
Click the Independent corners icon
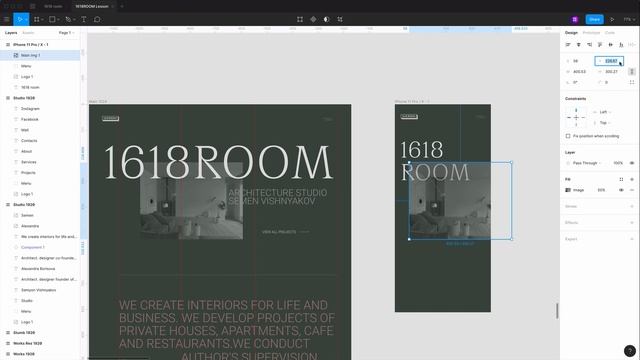pos(632,82)
